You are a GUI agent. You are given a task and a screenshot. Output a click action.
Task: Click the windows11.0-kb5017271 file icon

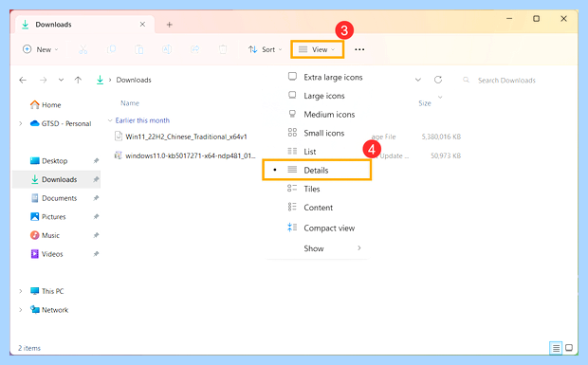coord(119,155)
